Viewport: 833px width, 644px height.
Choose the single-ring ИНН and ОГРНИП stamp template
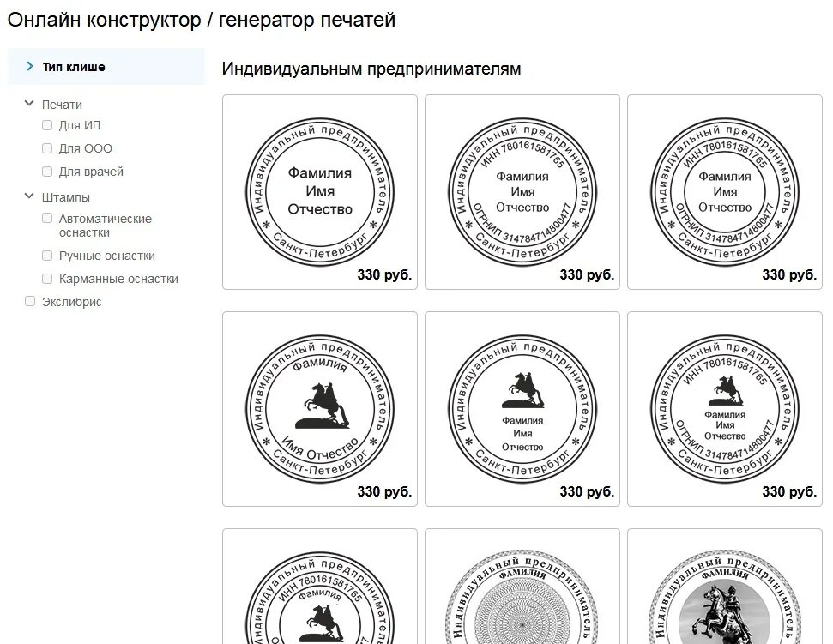coord(522,192)
